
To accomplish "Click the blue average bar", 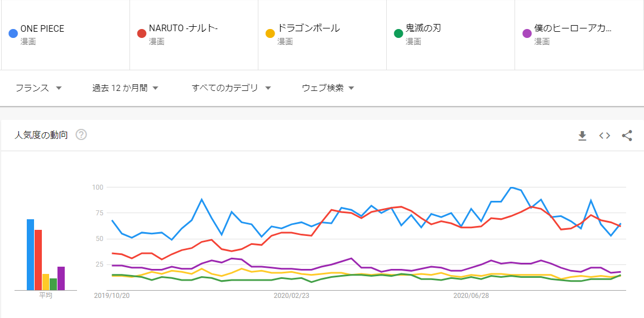I will (x=30, y=255).
